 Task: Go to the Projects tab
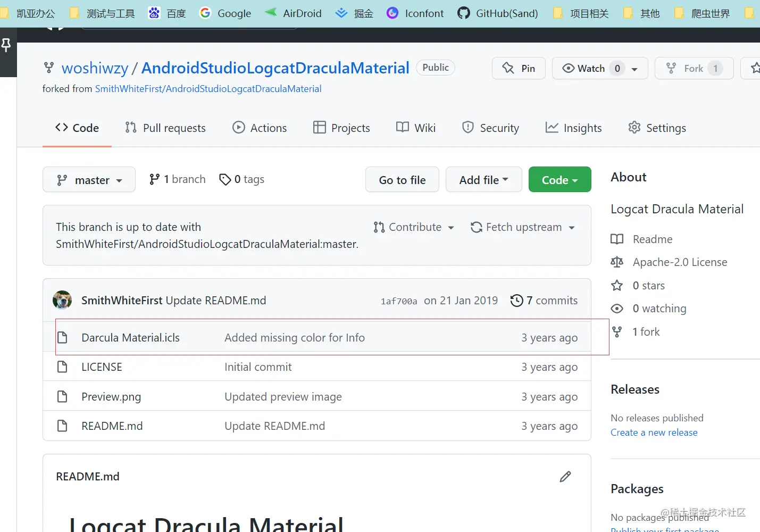(341, 128)
